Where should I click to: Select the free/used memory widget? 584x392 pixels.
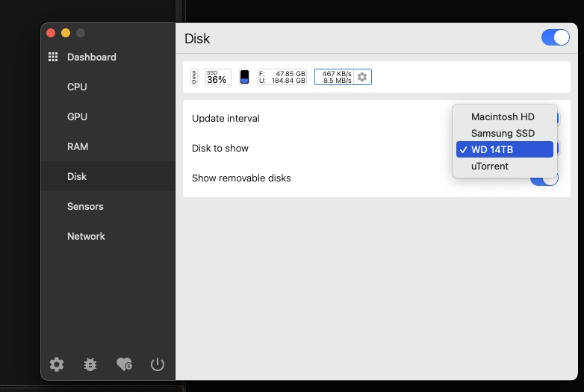click(282, 77)
